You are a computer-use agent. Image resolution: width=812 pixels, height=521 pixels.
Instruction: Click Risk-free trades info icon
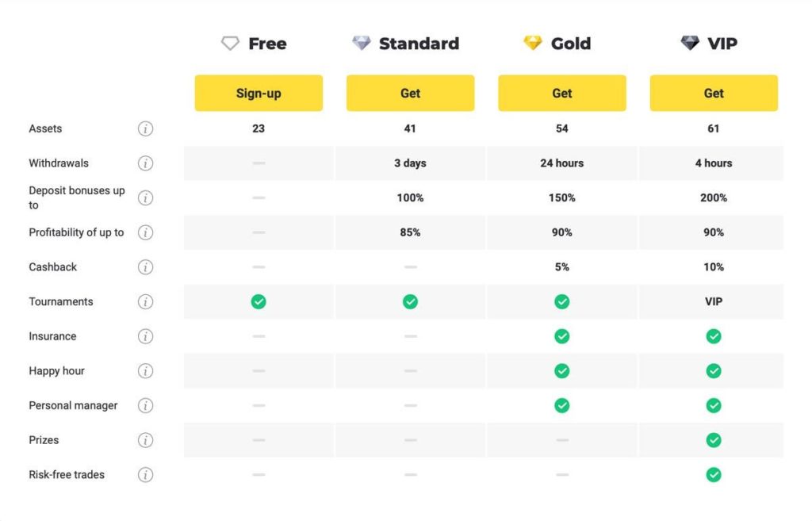tap(146, 474)
